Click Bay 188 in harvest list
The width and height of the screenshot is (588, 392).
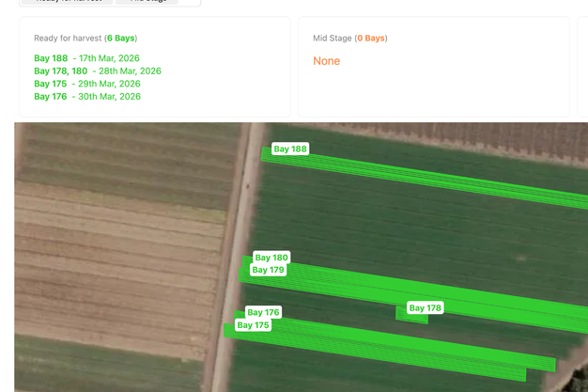coord(51,58)
